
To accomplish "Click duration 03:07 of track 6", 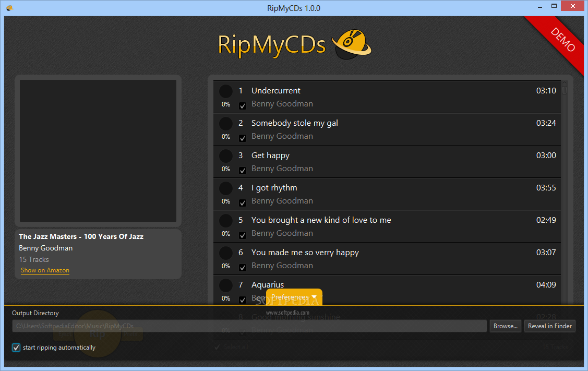I will (546, 253).
